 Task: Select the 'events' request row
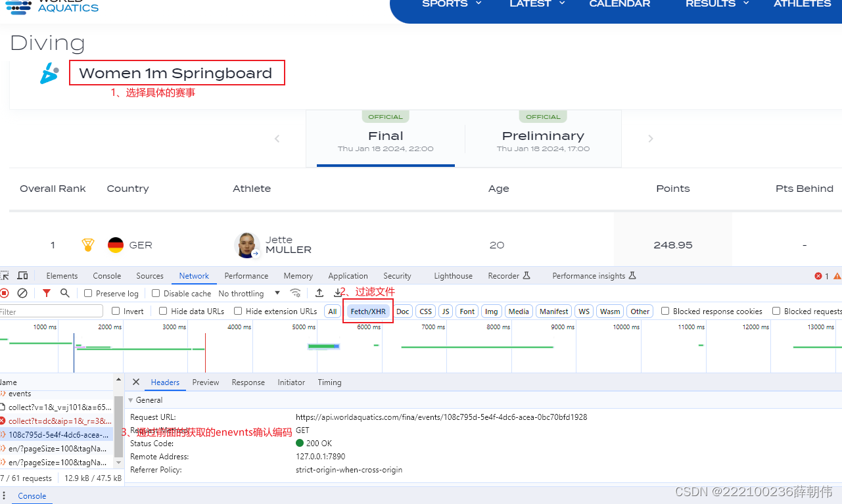pyautogui.click(x=57, y=394)
